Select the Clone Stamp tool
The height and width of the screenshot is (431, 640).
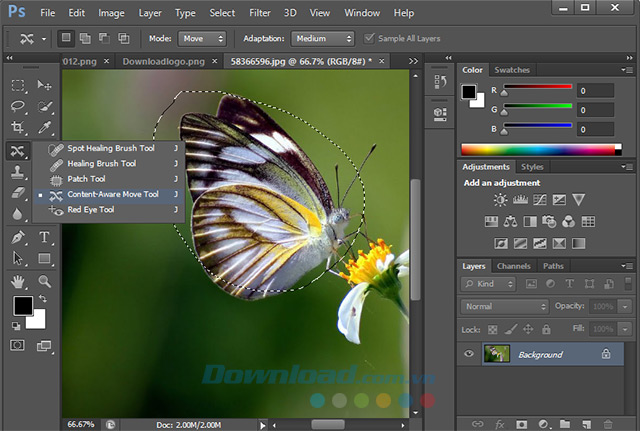[18, 172]
